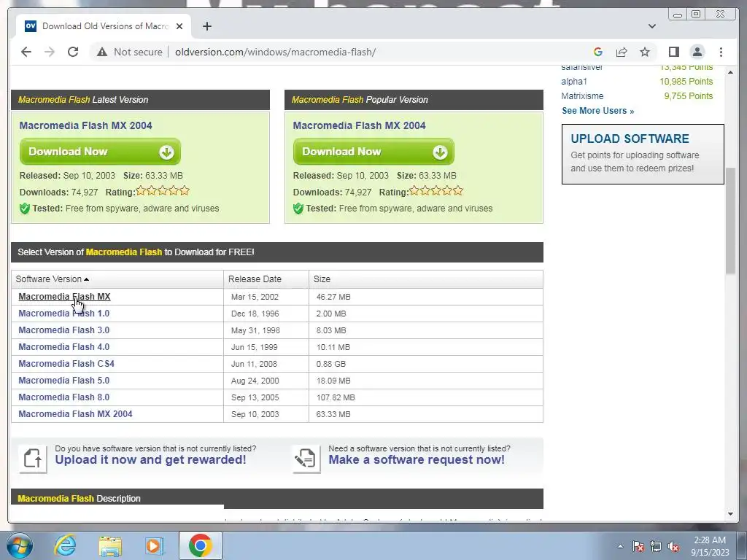Open the Windows Start menu
The width and height of the screenshot is (747, 560).
click(20, 545)
